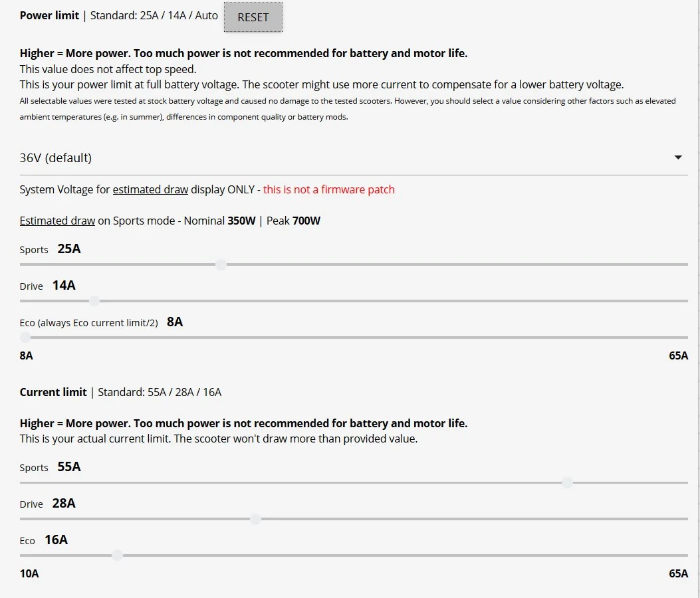Click underlined "Estimated draw" on Sports mode line
700x598 pixels.
click(57, 221)
